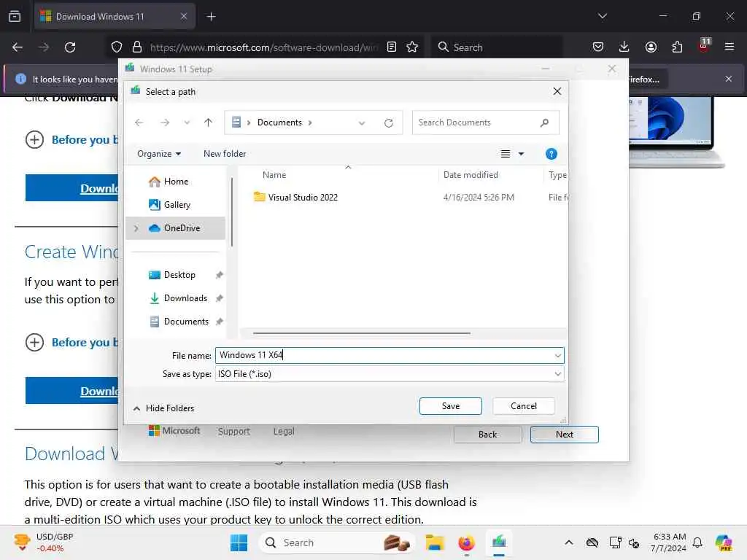Viewport: 747px width, 560px height.
Task: Open the view options dropdown arrow
Action: click(521, 154)
